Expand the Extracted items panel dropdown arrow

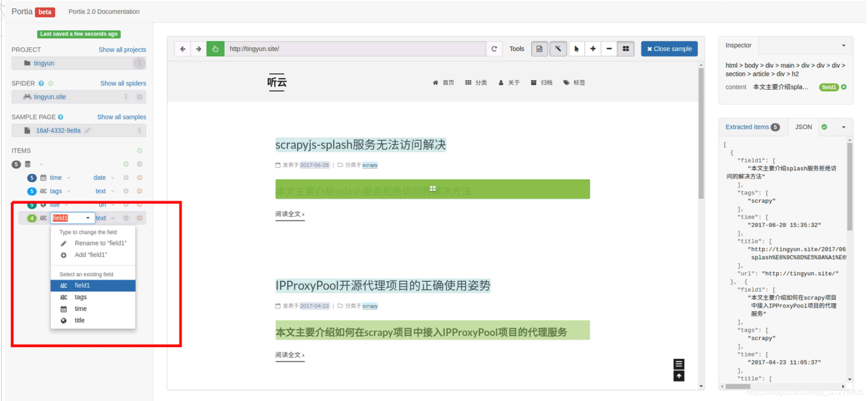(843, 127)
